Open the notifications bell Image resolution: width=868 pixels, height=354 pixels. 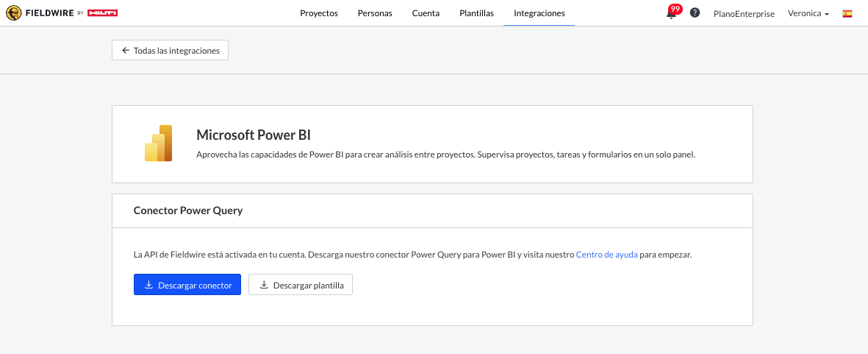click(671, 15)
